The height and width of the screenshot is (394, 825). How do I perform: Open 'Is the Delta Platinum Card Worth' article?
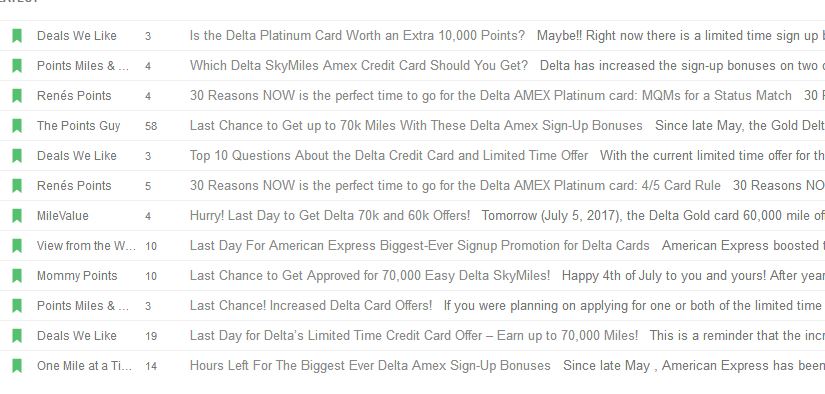point(357,36)
